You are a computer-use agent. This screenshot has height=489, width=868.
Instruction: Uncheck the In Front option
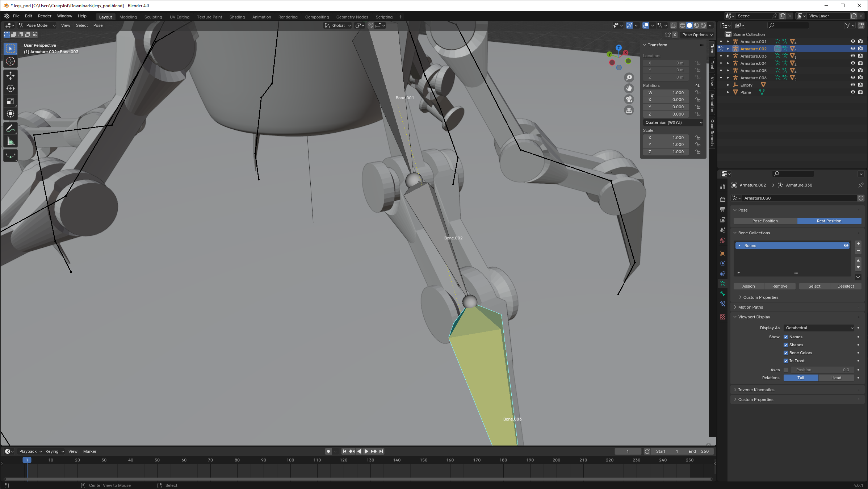[786, 361]
